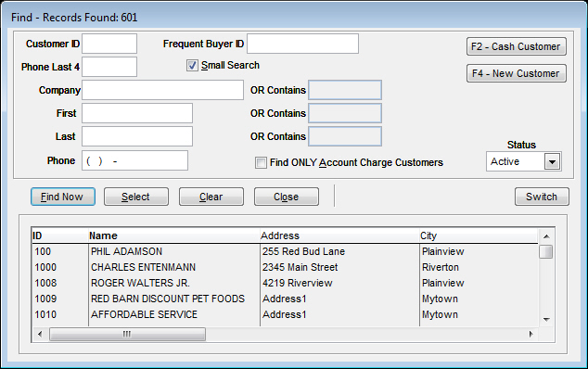
Task: Click F2 - Cash Customer button
Action: 517,46
